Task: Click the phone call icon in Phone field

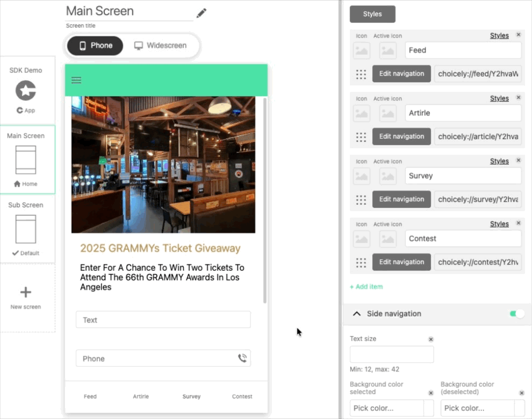Action: point(242,358)
